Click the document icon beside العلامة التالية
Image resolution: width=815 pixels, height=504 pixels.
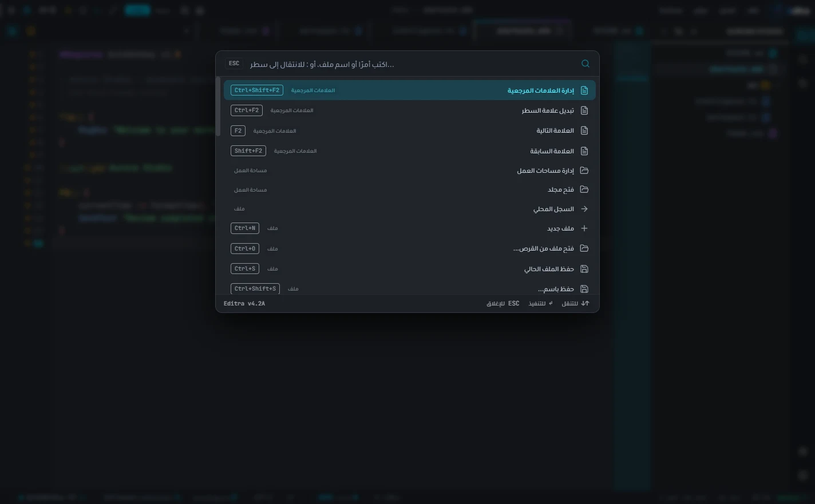point(584,130)
